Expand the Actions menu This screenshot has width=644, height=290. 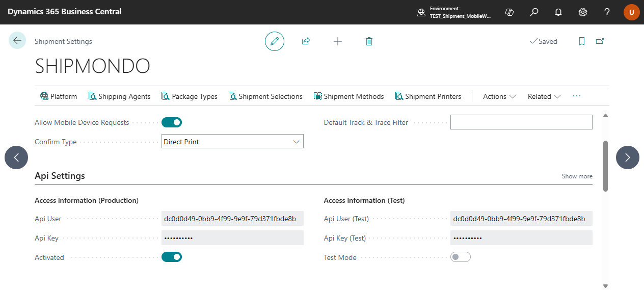pyautogui.click(x=499, y=96)
